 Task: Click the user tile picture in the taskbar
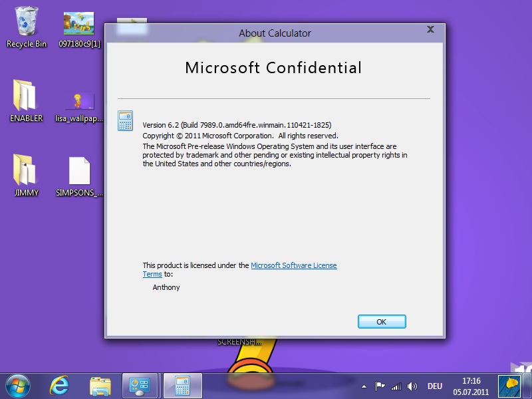[x=509, y=386]
